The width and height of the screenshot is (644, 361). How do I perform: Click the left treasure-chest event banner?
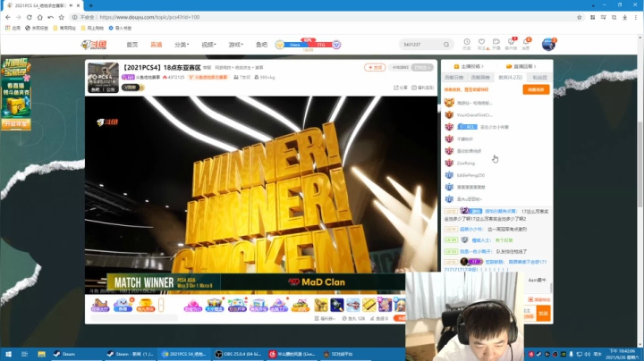pos(15,94)
